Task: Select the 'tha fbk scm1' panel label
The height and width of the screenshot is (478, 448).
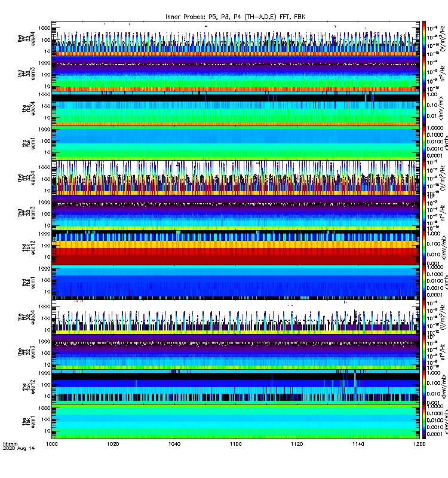Action: 29,143
